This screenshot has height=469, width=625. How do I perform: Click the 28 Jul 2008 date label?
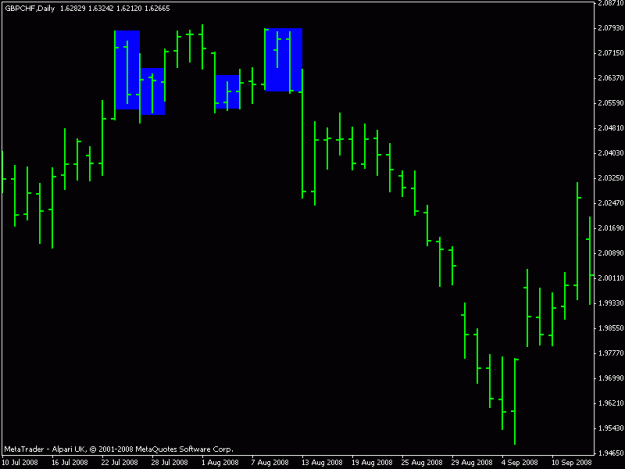coord(169,463)
